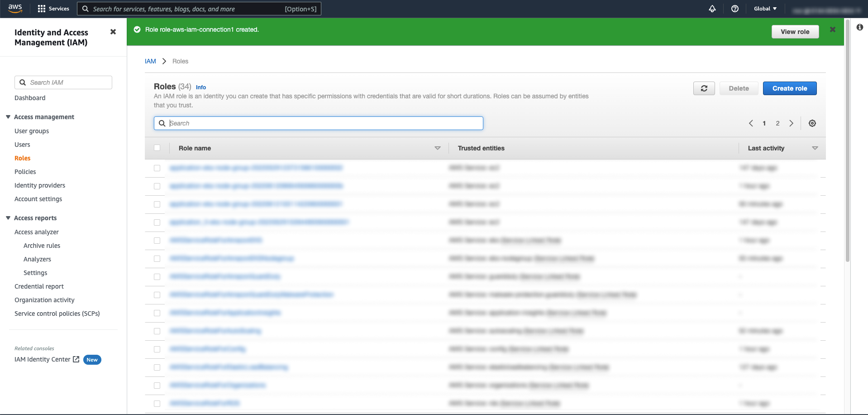The width and height of the screenshot is (868, 415).
Task: Go to next page of roles
Action: (x=792, y=123)
